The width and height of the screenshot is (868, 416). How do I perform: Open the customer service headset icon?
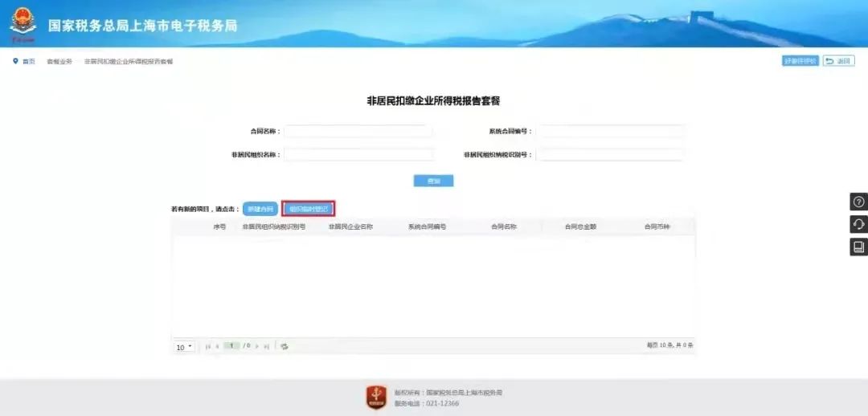[x=858, y=224]
